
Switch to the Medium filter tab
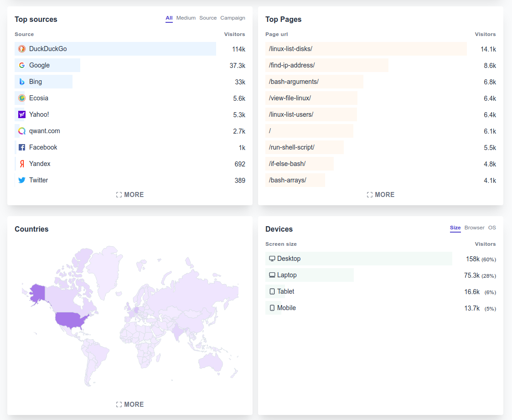point(186,18)
